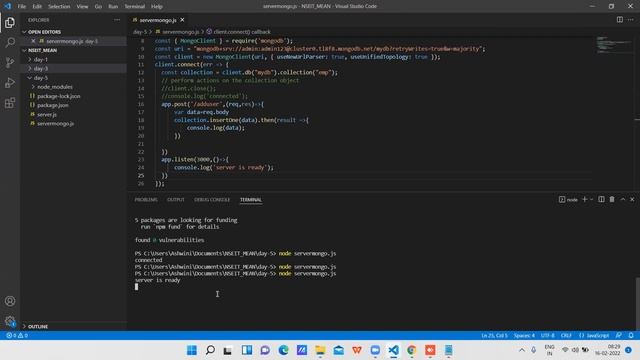Screen dimensions: 640x360
Task: Open the Manage gear icon
Action: click(x=10, y=321)
